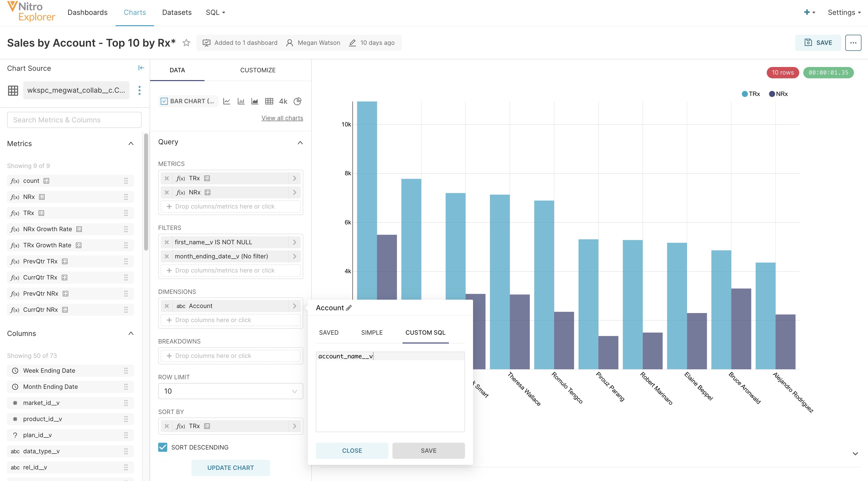Click the UPDATE CHART button
This screenshot has width=868, height=481.
[230, 467]
